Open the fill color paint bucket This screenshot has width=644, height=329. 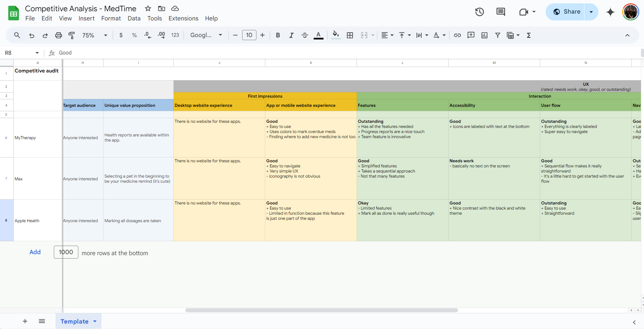pyautogui.click(x=336, y=35)
